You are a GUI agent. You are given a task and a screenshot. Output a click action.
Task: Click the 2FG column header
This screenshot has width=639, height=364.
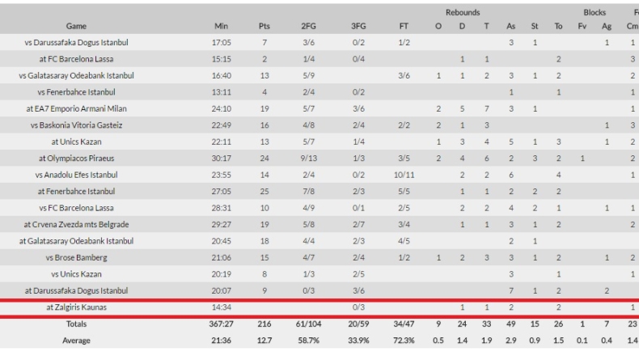(x=308, y=26)
